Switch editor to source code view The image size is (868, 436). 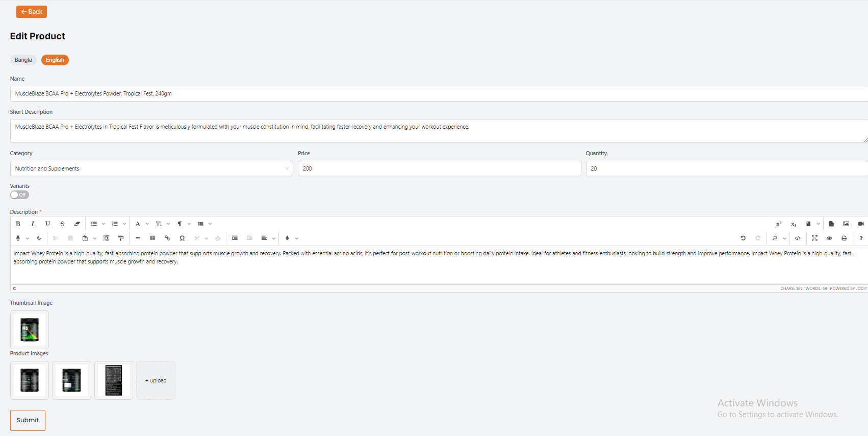pos(798,238)
